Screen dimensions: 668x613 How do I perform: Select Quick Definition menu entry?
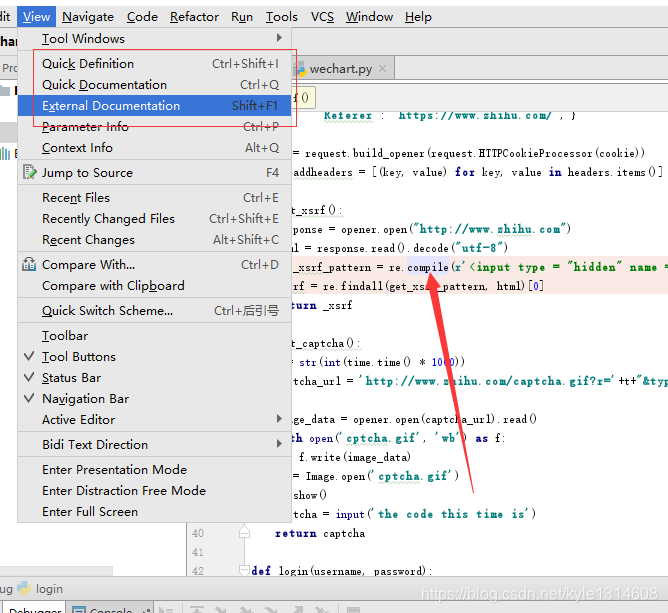155,63
